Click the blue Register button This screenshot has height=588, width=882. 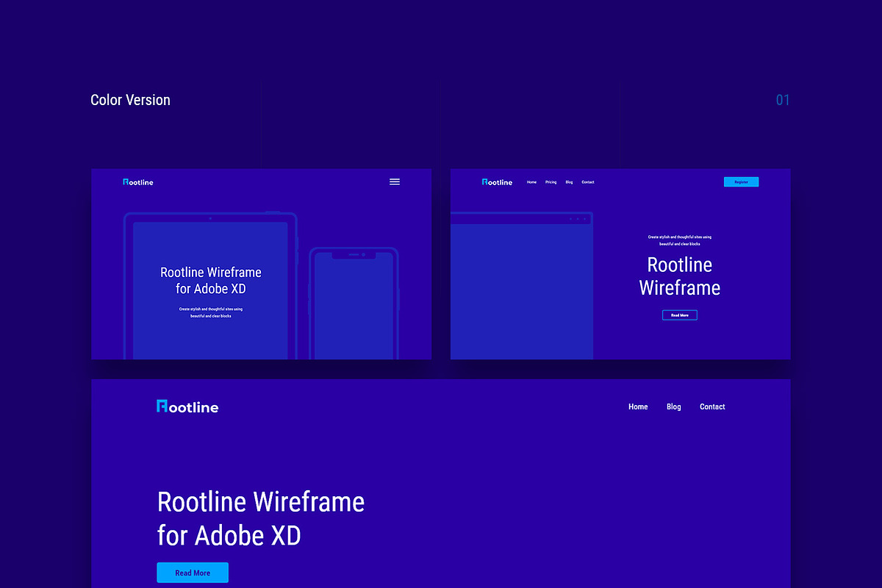tap(741, 182)
